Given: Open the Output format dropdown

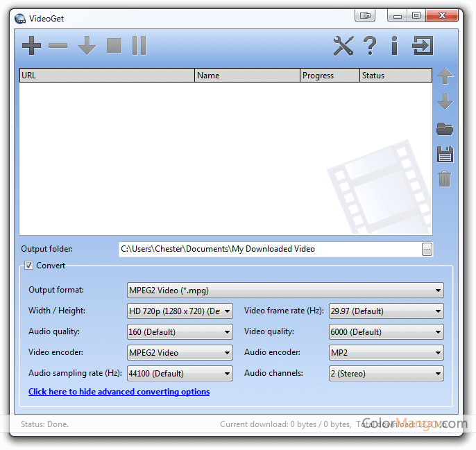Looking at the screenshot, I should tap(285, 291).
